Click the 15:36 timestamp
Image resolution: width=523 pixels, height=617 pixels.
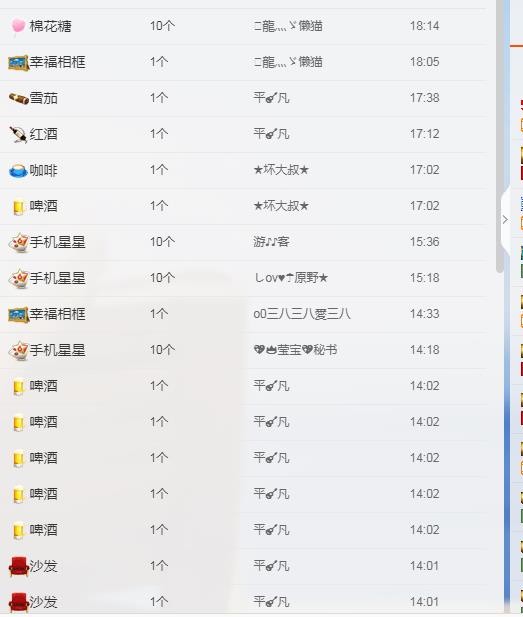point(424,242)
